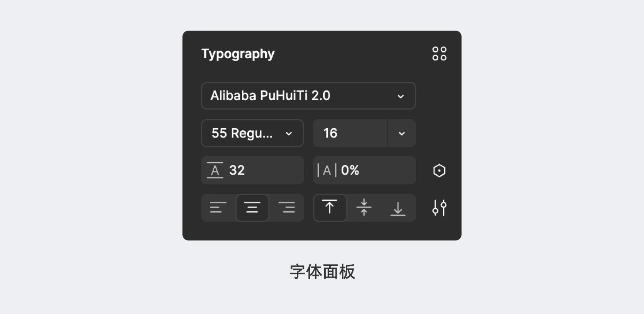Open type settings sliders icon
This screenshot has height=314, width=644.
439,208
